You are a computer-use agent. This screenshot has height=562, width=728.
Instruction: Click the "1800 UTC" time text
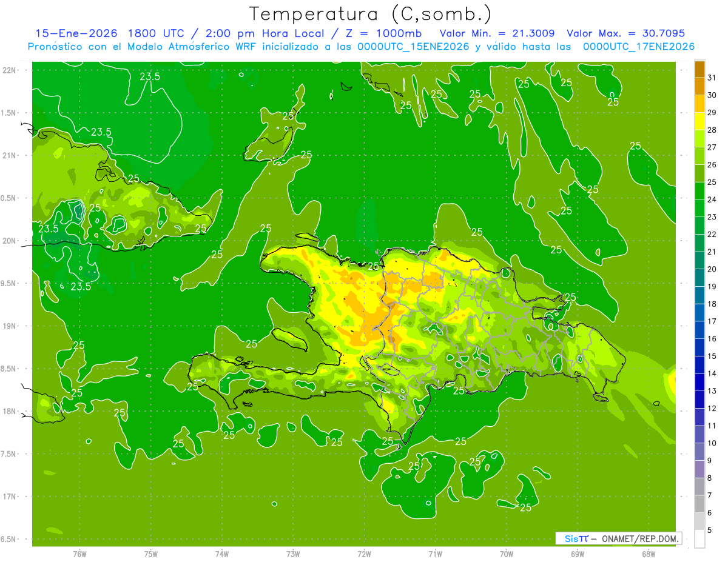pos(158,33)
